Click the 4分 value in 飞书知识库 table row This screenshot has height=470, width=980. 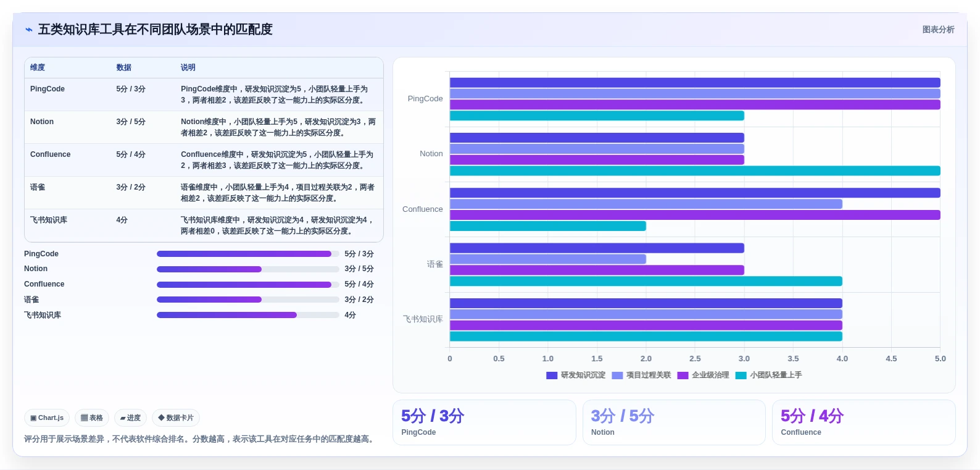click(122, 220)
